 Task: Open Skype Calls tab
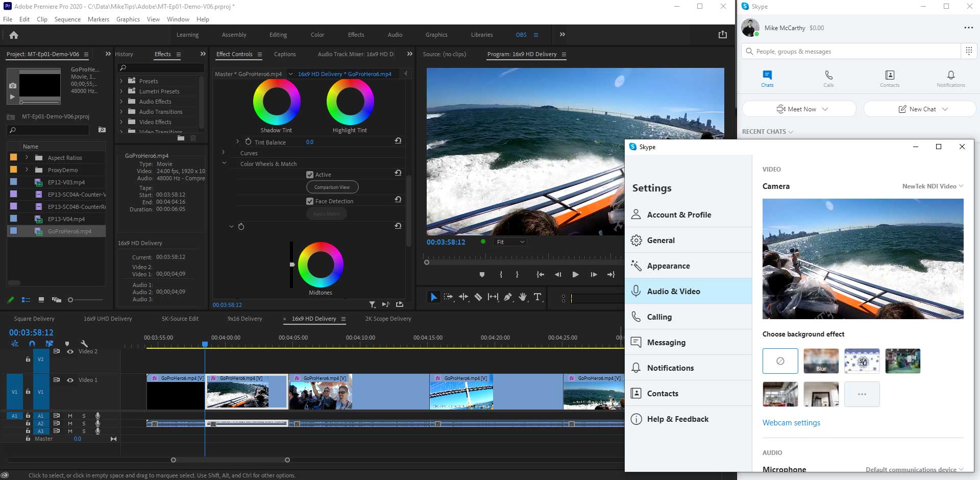[828, 79]
